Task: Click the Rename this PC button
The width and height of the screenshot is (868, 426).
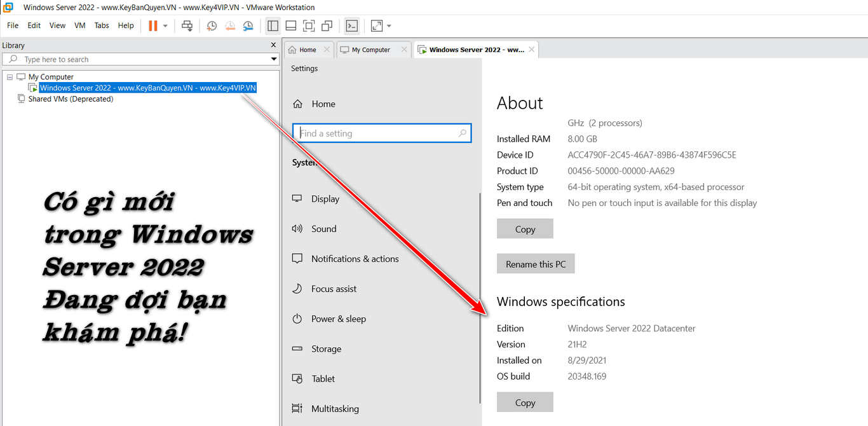Action: tap(536, 263)
